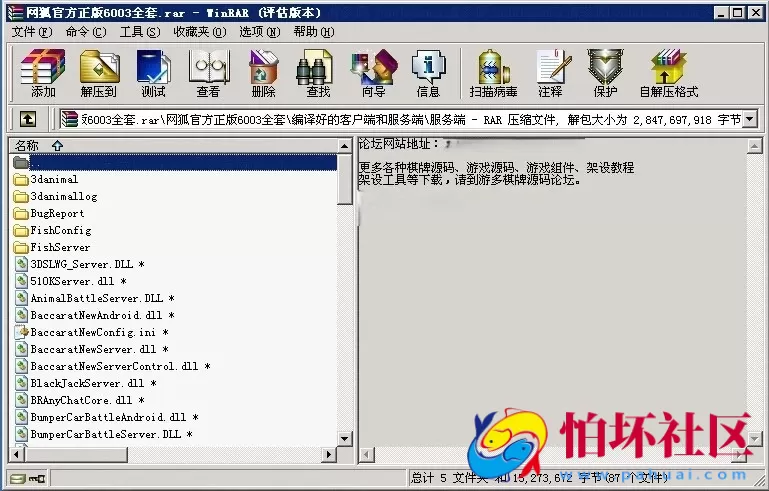The height and width of the screenshot is (491, 769).
Task: Click the FishConfig folder icon
Action: tap(21, 231)
